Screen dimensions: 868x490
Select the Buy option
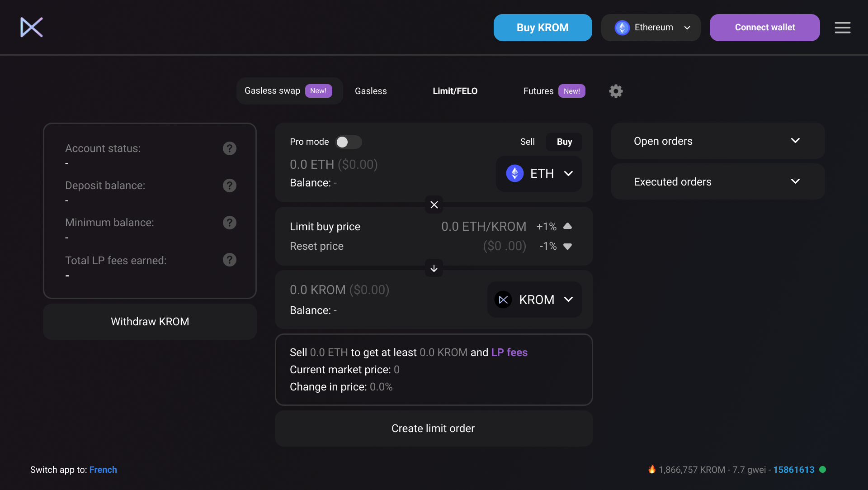(x=564, y=142)
